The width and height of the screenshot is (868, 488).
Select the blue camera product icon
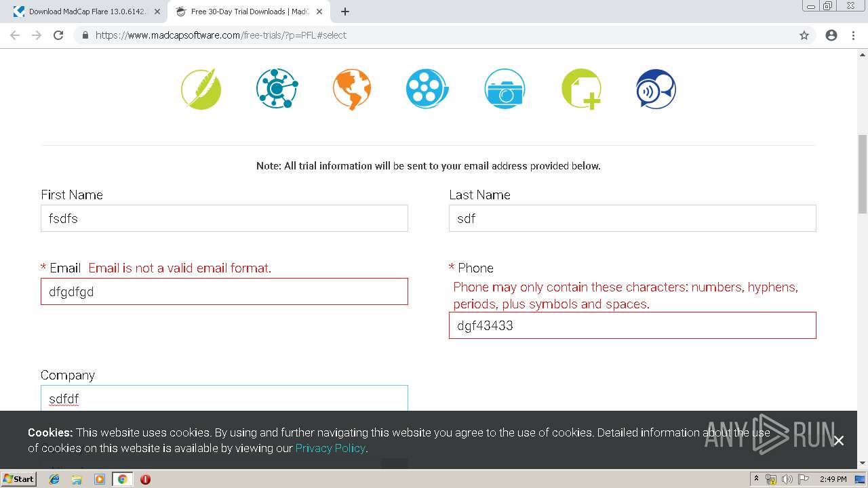pos(505,89)
